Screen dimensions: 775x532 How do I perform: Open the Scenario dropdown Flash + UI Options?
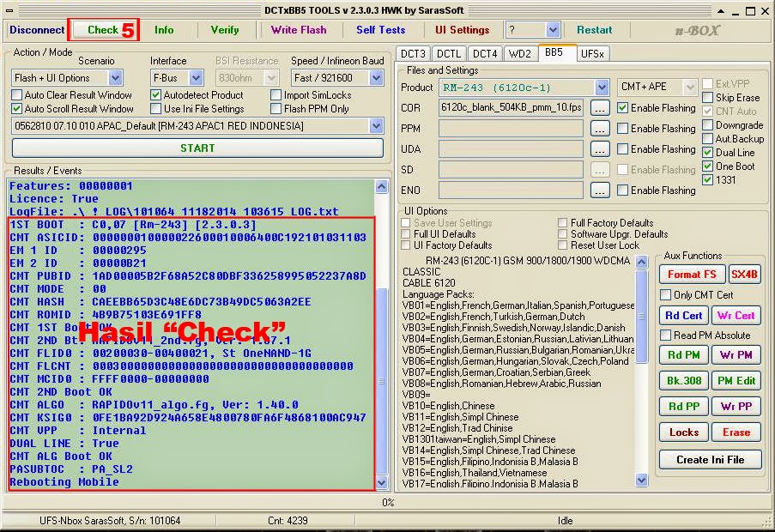point(115,78)
